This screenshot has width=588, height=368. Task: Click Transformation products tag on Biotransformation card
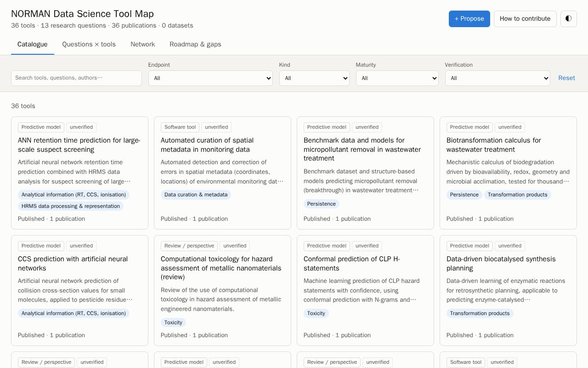[x=518, y=195]
